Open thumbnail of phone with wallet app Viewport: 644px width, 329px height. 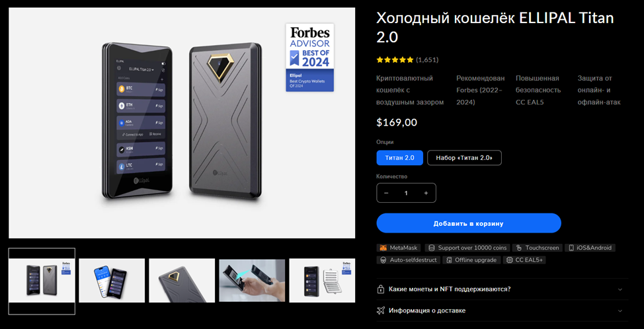click(112, 281)
